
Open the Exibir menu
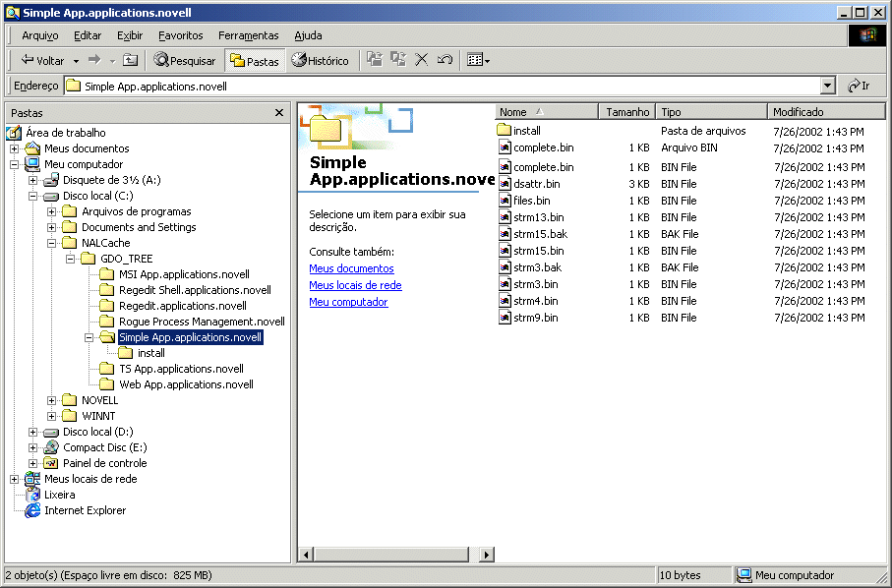[130, 35]
